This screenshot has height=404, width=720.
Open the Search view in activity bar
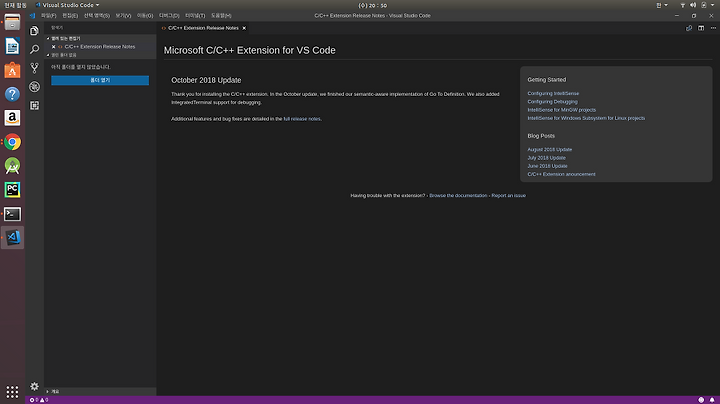pos(34,49)
